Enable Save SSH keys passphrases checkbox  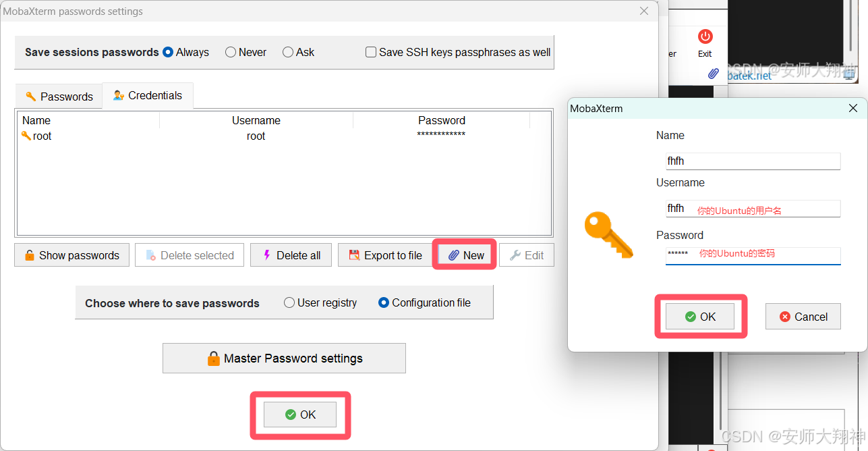pyautogui.click(x=371, y=52)
